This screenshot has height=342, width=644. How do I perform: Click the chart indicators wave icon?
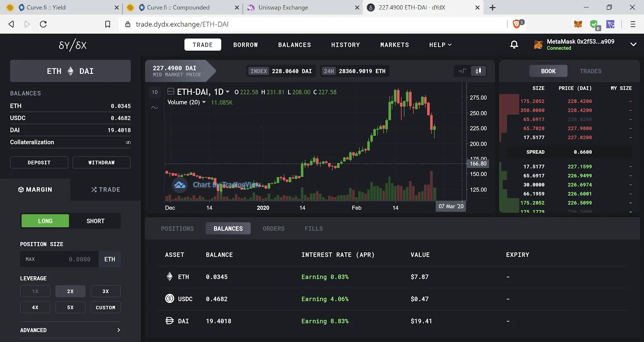155,107
